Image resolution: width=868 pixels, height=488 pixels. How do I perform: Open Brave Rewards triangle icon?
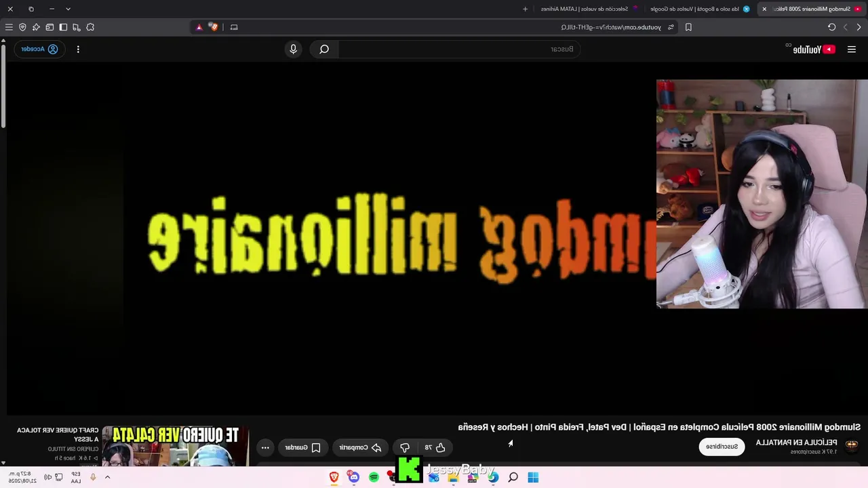coord(199,27)
